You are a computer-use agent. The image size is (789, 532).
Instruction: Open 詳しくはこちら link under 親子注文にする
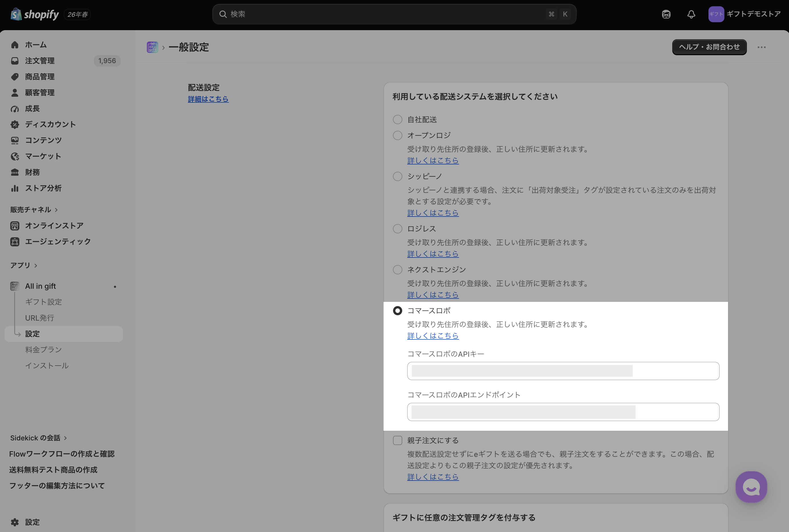(433, 477)
